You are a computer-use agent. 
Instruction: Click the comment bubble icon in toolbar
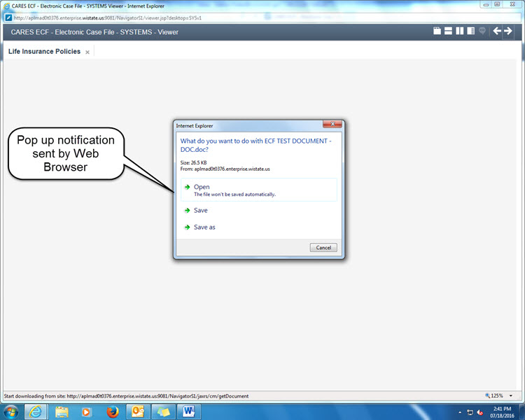coord(482,31)
